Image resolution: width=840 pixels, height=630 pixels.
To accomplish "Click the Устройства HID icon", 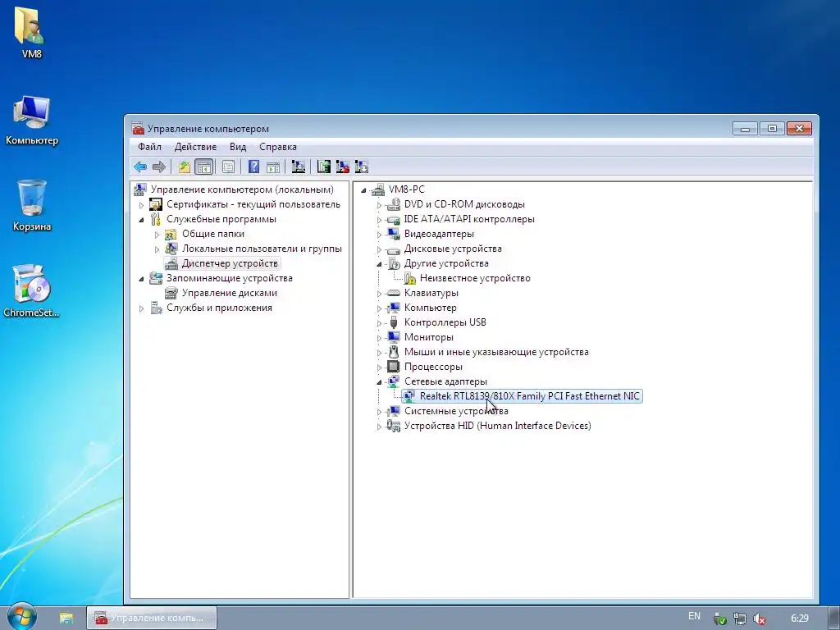I will 393,426.
